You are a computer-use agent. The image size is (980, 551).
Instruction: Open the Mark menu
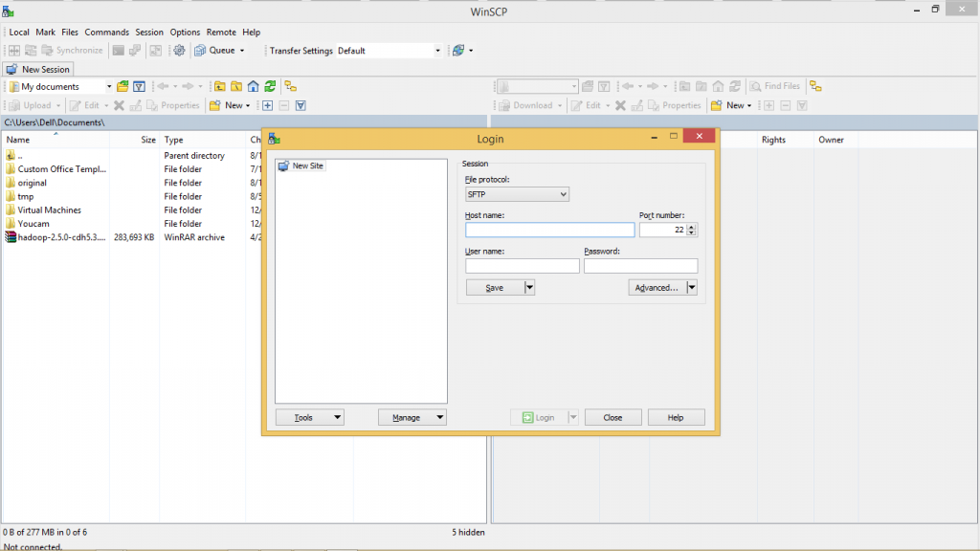pyautogui.click(x=45, y=32)
